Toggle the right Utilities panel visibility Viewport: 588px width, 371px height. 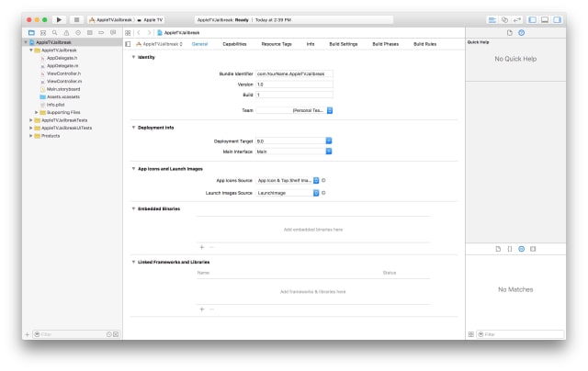click(x=556, y=19)
